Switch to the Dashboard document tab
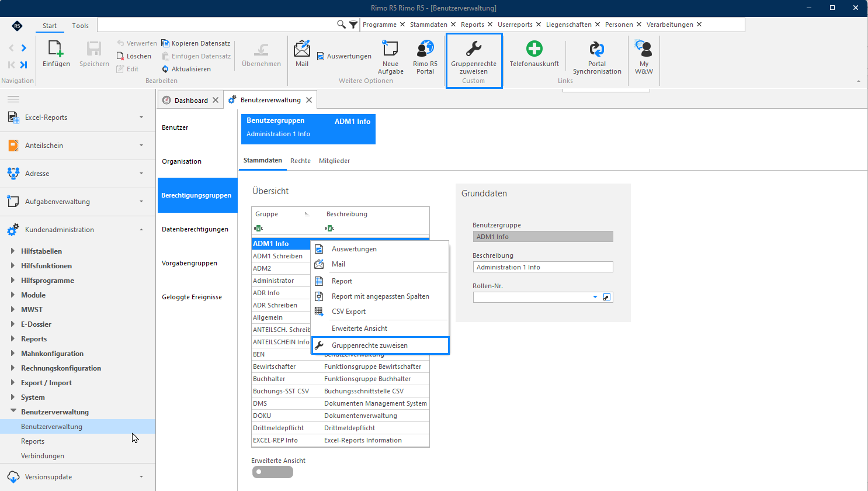This screenshot has width=868, height=491. tap(190, 101)
